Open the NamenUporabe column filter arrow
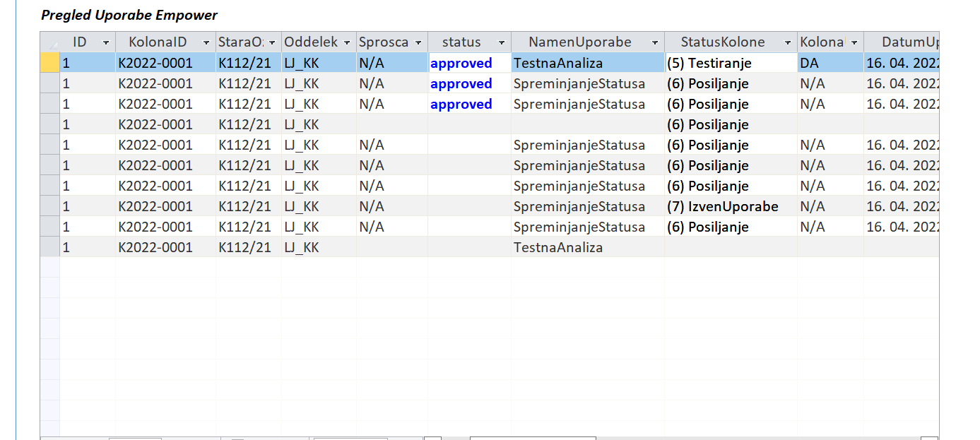 point(655,42)
